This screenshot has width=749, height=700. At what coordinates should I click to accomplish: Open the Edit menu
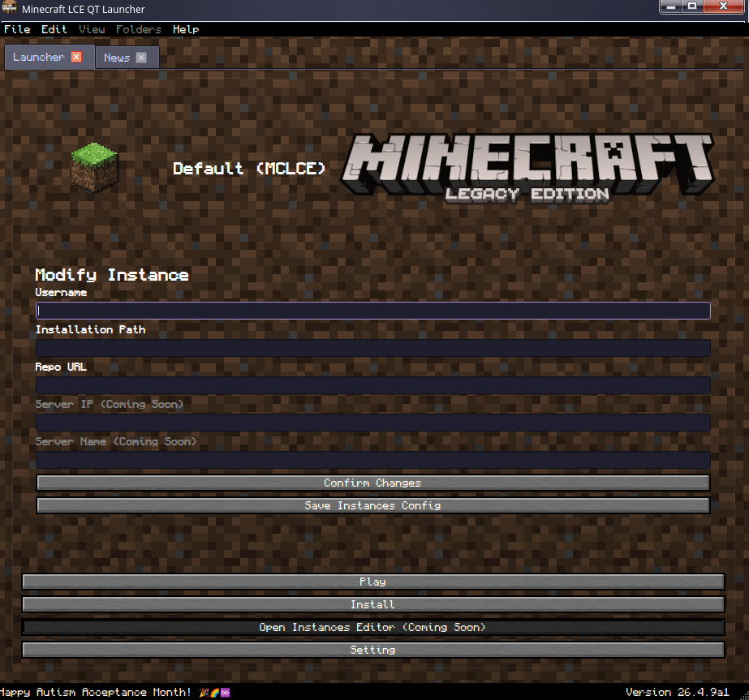point(54,29)
